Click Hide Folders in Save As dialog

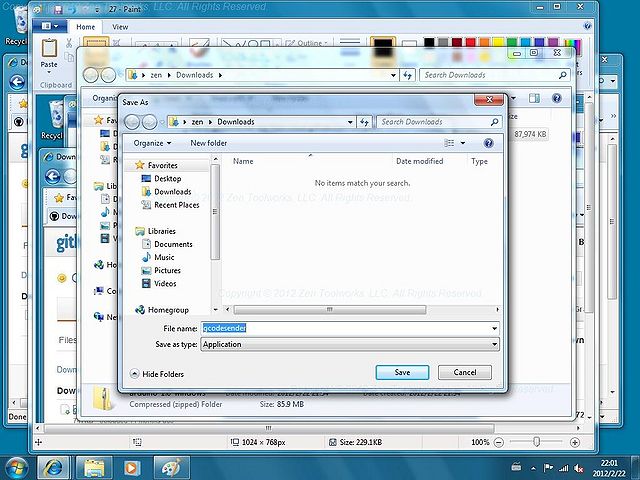[157, 374]
